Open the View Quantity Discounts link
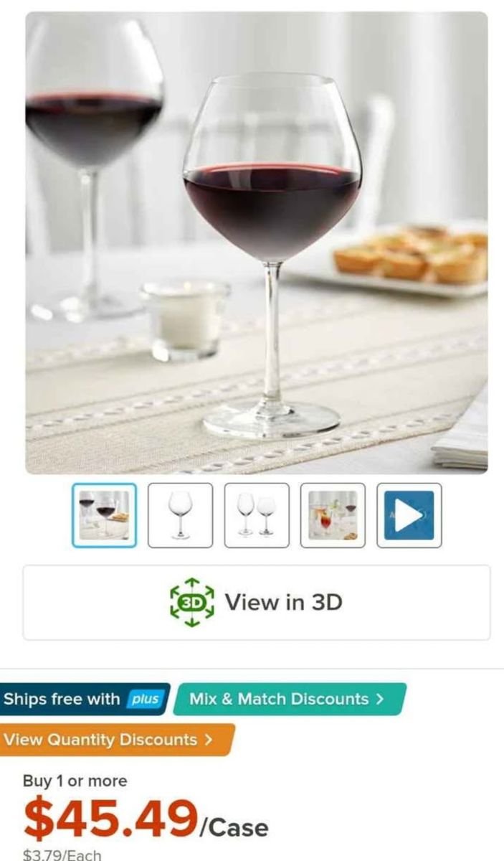 click(x=115, y=740)
